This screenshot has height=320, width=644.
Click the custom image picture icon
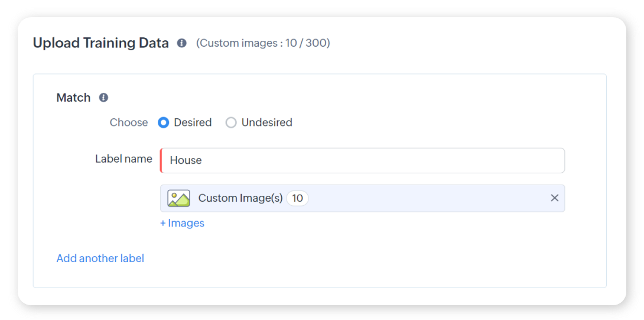coord(178,198)
